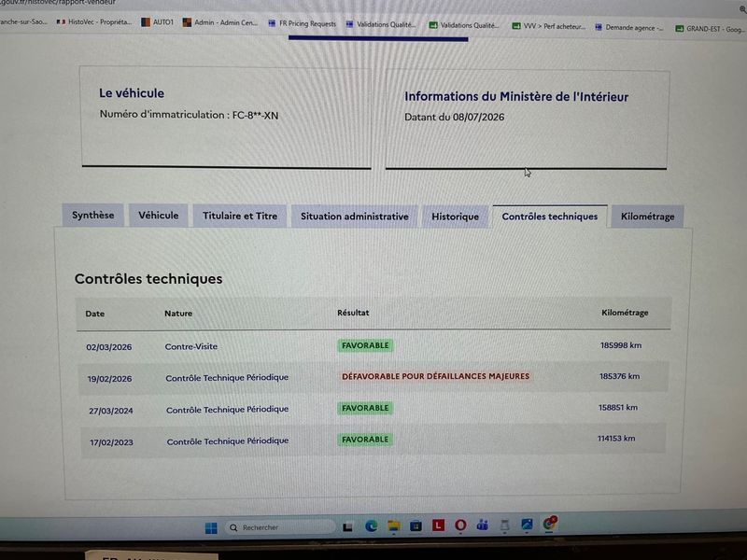
Task: Select the 185998 km value
Action: (621, 345)
